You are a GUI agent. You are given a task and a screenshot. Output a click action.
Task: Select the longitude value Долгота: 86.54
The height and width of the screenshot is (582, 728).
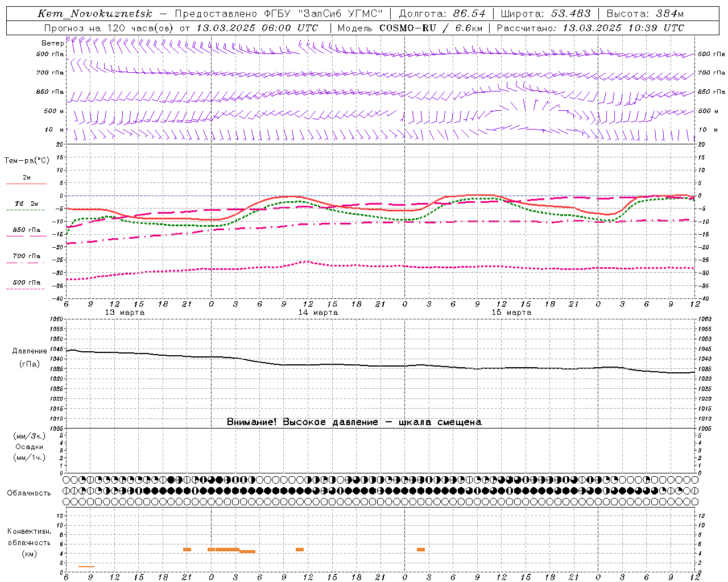[x=442, y=14]
